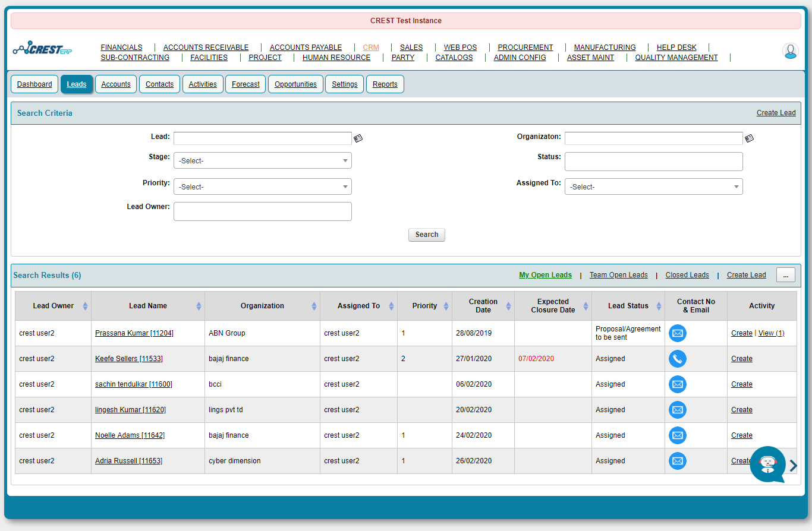Sort results by Creation Date column

508,306
